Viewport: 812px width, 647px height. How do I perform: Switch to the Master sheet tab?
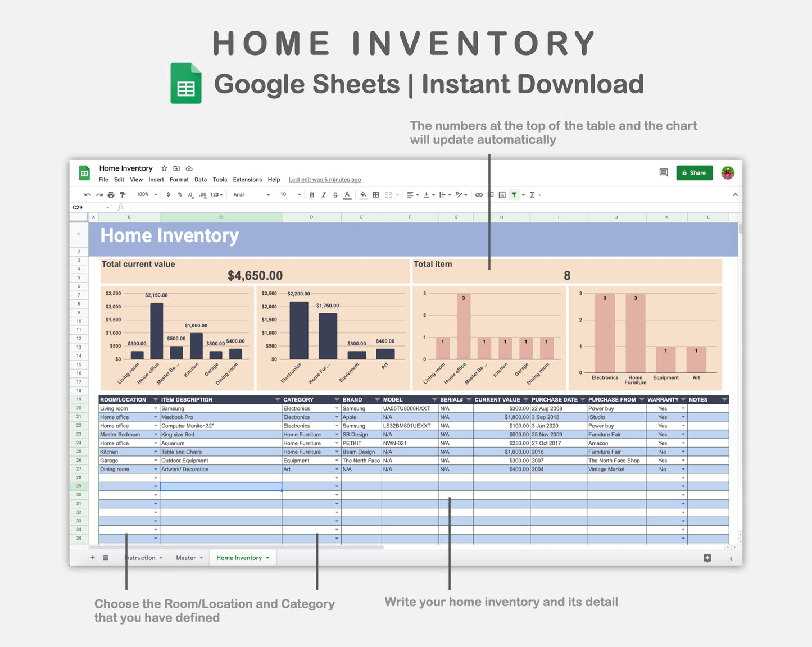click(187, 557)
